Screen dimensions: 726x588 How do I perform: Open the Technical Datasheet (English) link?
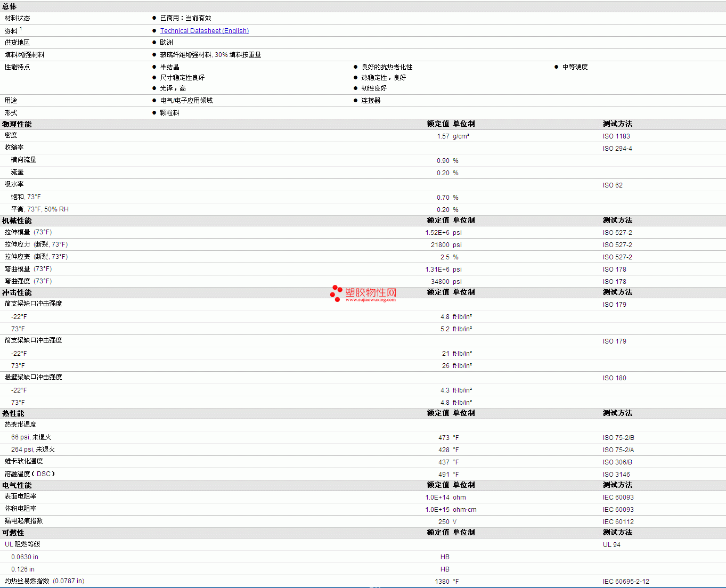point(205,31)
